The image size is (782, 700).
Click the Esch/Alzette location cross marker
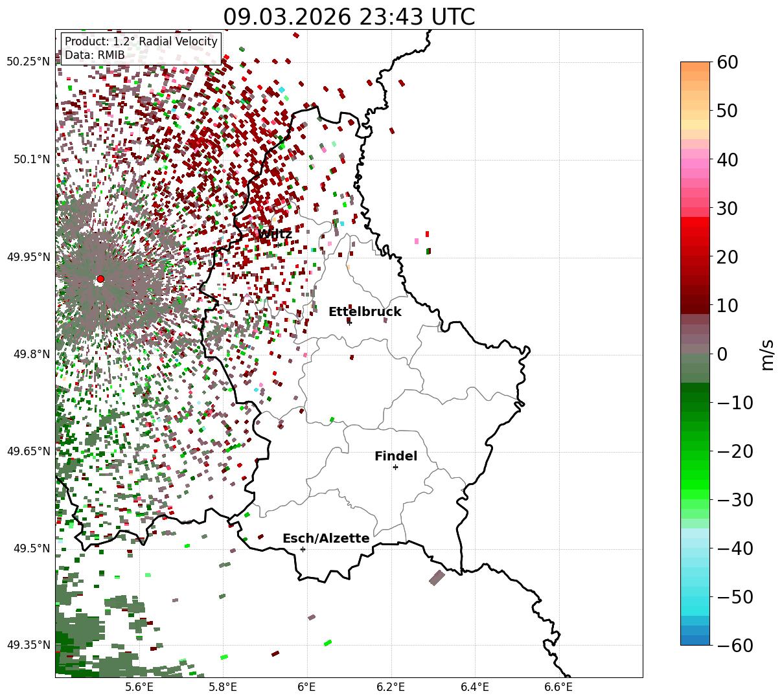pos(303,549)
